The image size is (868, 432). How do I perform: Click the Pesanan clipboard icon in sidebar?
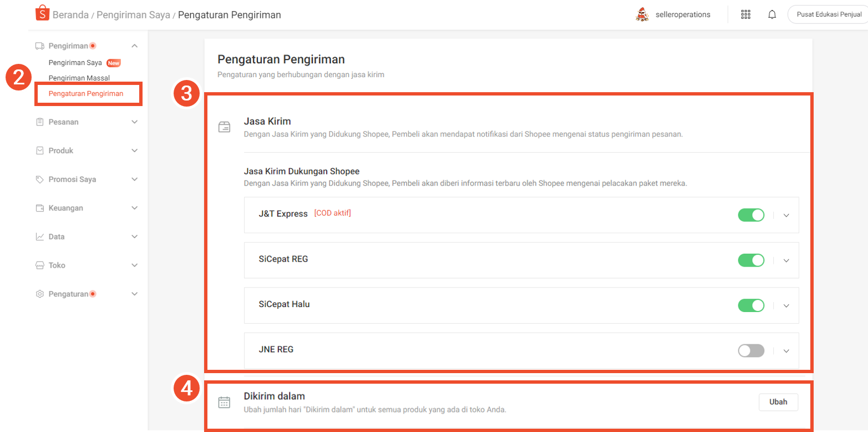tap(40, 122)
